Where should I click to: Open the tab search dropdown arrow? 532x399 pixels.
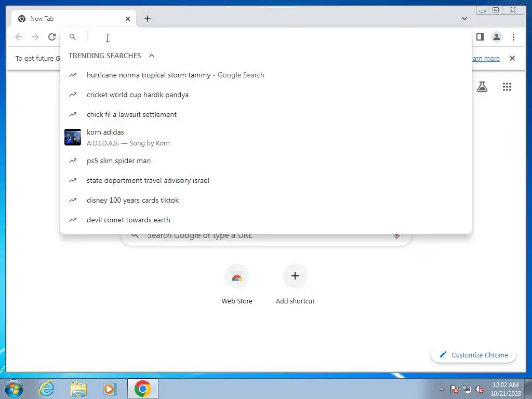click(x=464, y=19)
